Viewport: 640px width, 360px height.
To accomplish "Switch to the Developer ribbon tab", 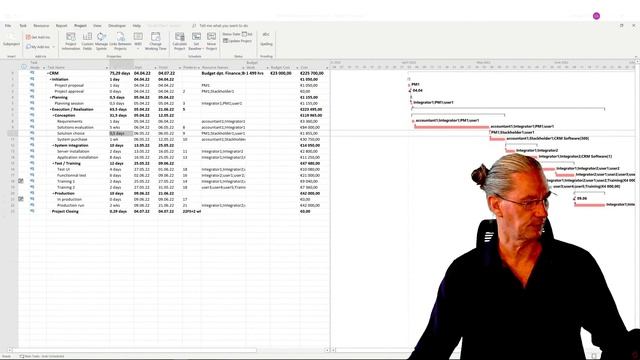I will 117,25.
